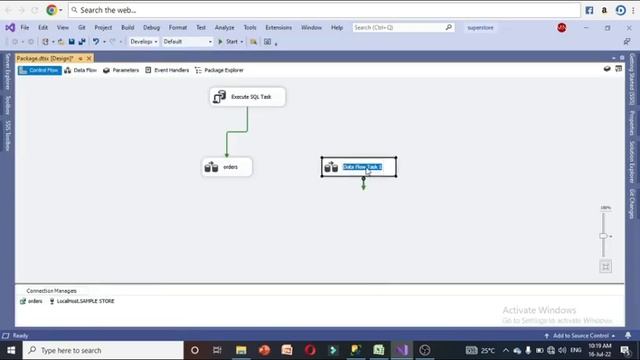Click the New Project toolbar icon

click(x=45, y=42)
